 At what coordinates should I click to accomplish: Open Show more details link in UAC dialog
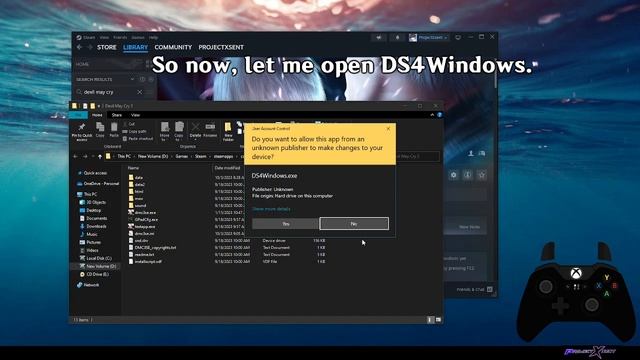tap(271, 209)
